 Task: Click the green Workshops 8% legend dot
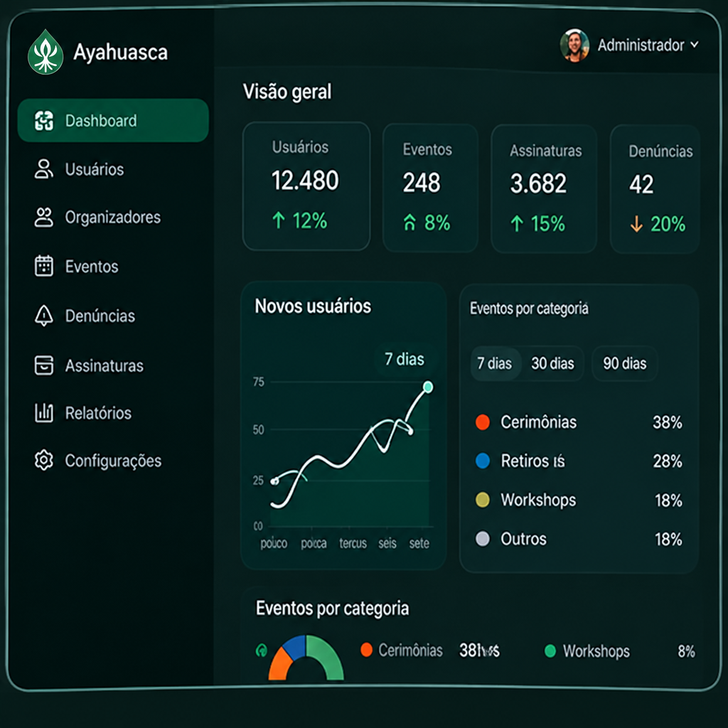[550, 651]
